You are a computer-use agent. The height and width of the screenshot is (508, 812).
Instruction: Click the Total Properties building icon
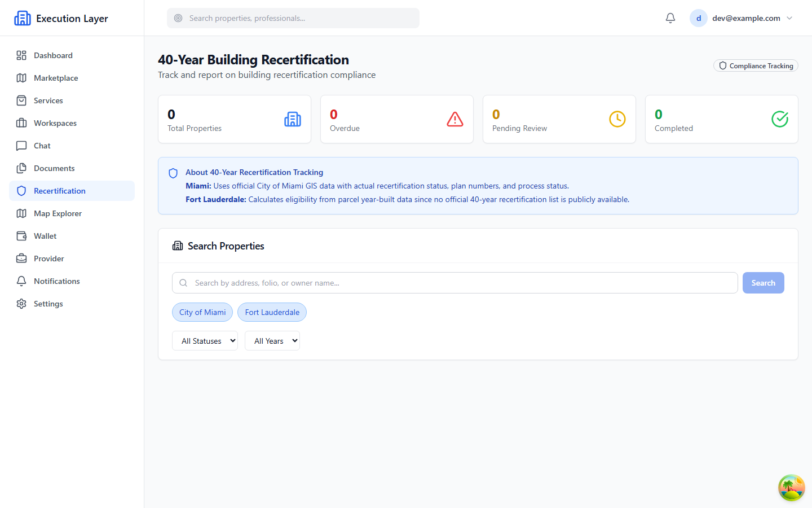click(x=293, y=119)
